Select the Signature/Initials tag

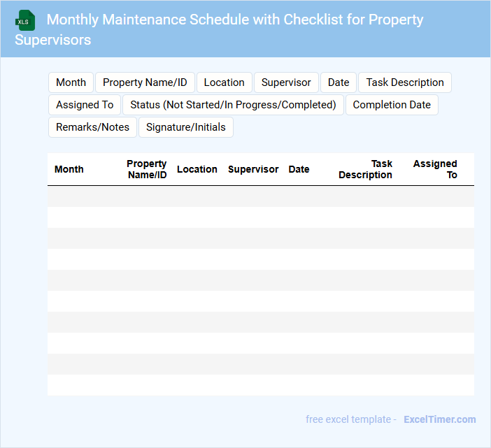pos(186,127)
